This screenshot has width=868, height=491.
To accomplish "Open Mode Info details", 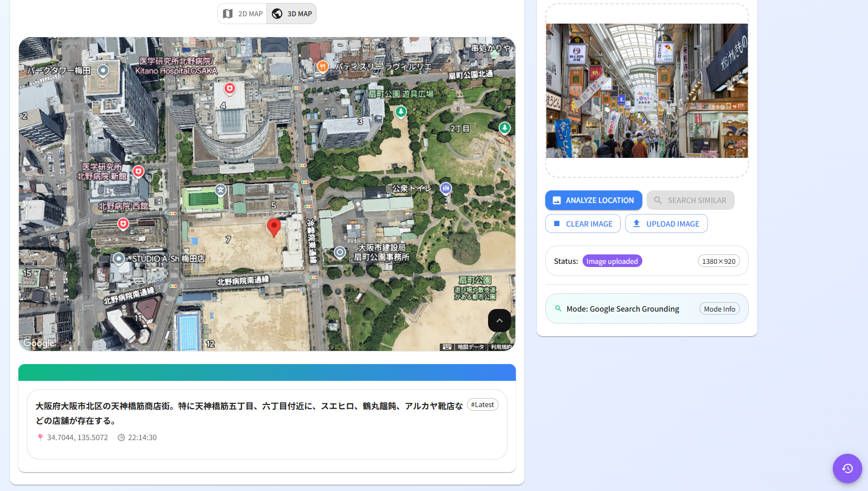I will coord(719,308).
